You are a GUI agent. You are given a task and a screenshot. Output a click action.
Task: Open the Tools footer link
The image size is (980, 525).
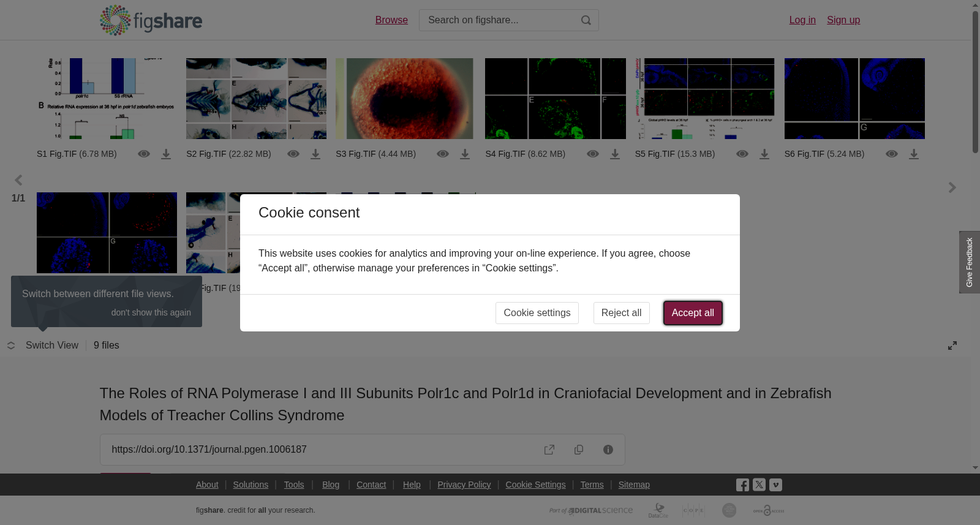coord(294,485)
